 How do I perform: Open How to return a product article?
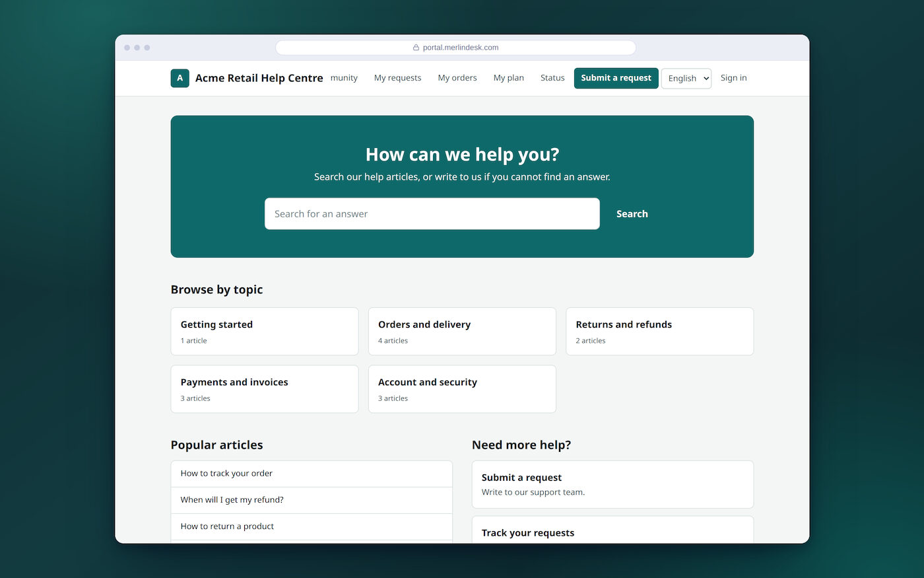point(312,526)
